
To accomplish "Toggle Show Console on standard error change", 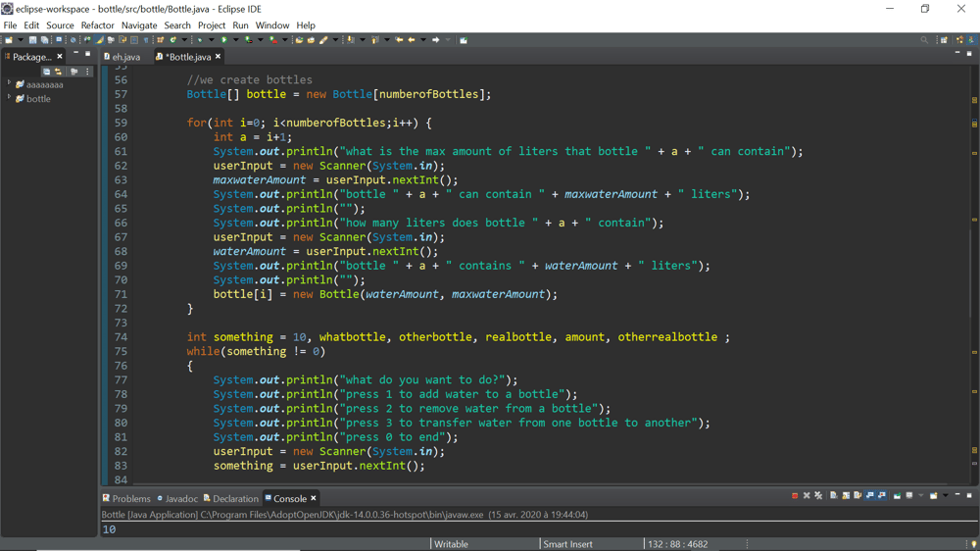I will [x=882, y=496].
